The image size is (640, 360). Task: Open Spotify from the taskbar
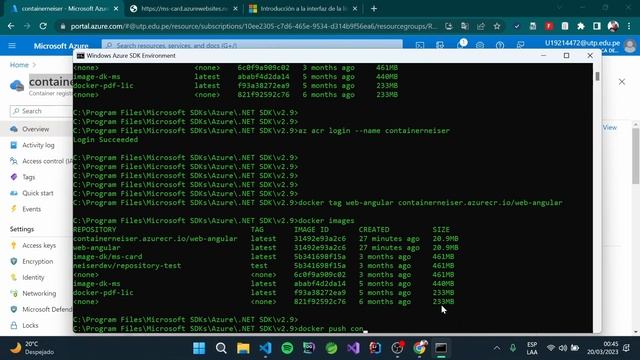click(x=287, y=348)
